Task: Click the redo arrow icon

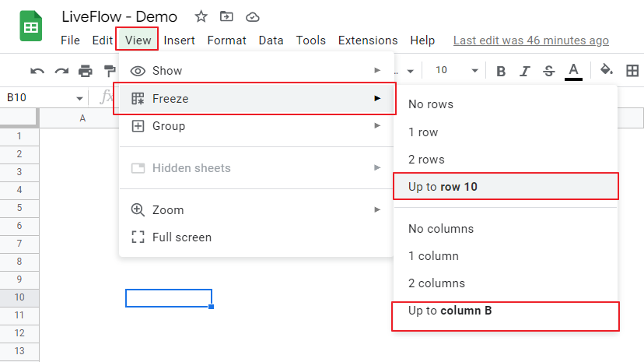Action: click(61, 71)
